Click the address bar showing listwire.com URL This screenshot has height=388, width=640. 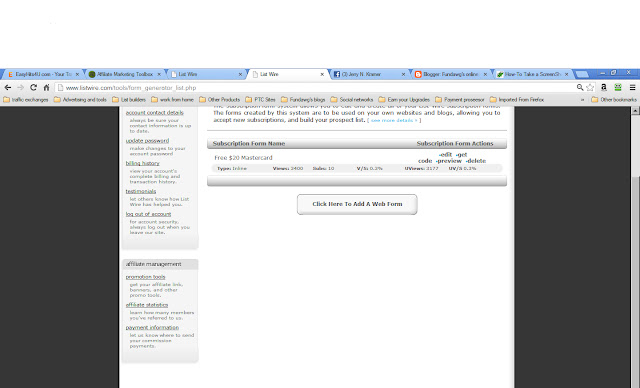pyautogui.click(x=314, y=87)
